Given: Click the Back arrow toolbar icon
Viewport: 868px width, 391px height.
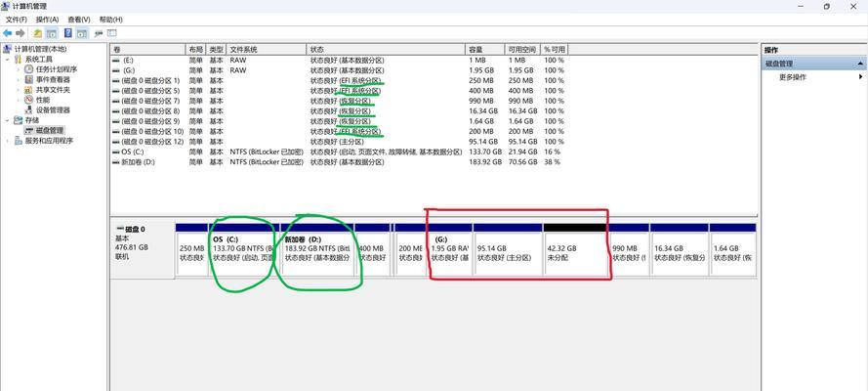Looking at the screenshot, I should point(8,33).
